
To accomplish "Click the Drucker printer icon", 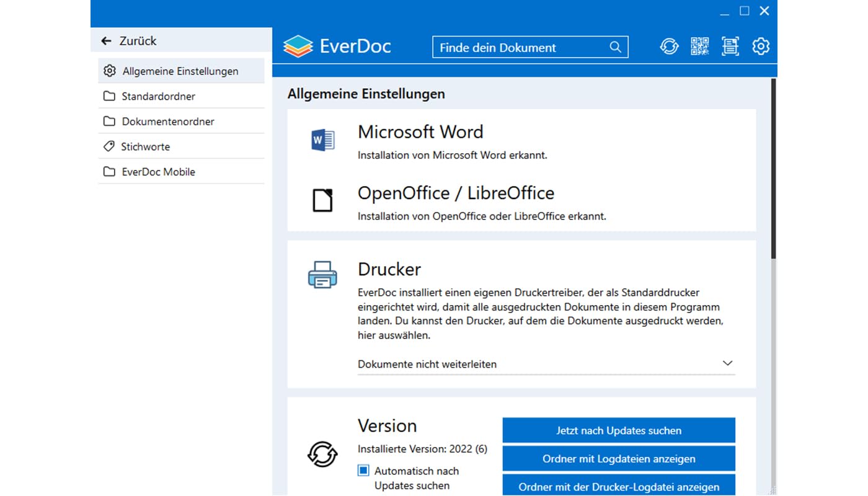I will (322, 274).
